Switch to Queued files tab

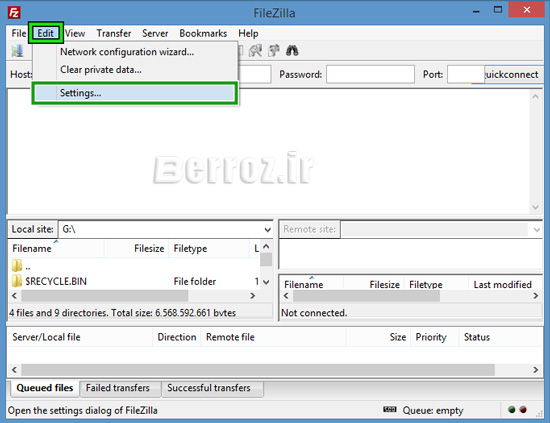pyautogui.click(x=45, y=388)
